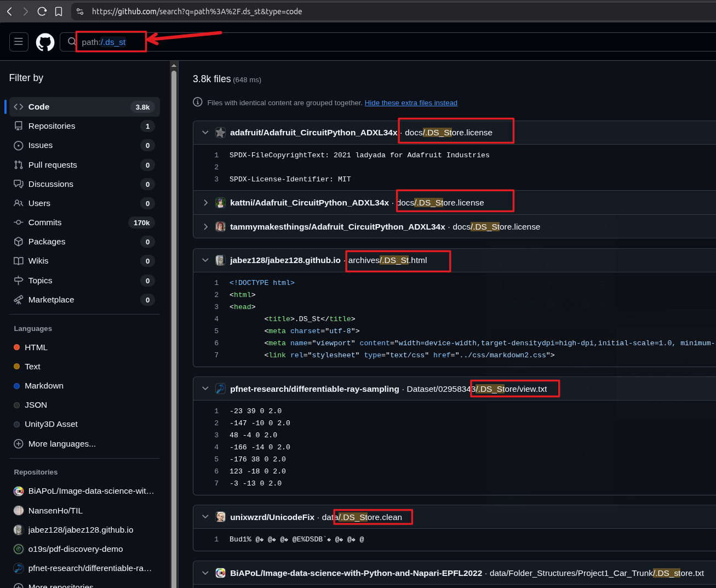Click the Marketplace telescope icon
The height and width of the screenshot is (588, 716).
(18, 300)
